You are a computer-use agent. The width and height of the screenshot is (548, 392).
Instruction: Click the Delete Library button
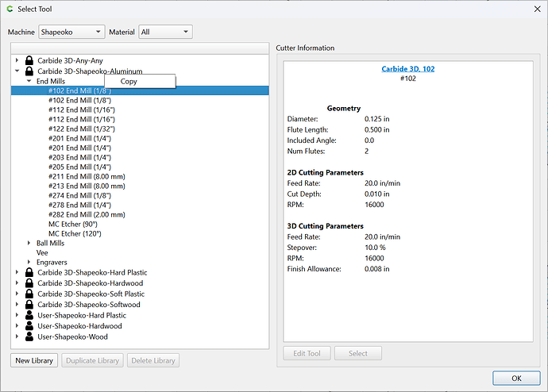pyautogui.click(x=153, y=360)
